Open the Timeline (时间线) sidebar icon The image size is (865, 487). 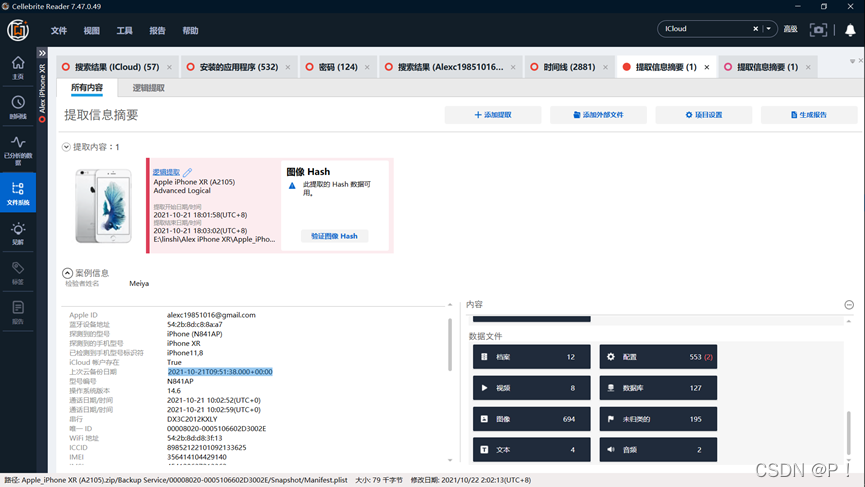coord(18,108)
